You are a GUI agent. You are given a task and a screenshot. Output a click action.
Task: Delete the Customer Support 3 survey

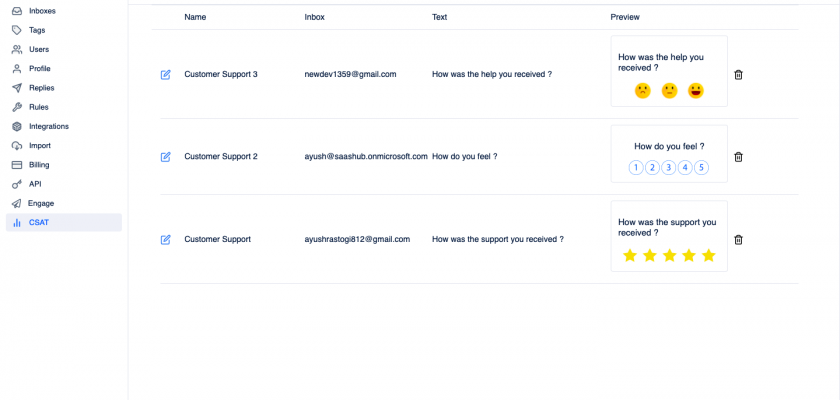tap(738, 75)
